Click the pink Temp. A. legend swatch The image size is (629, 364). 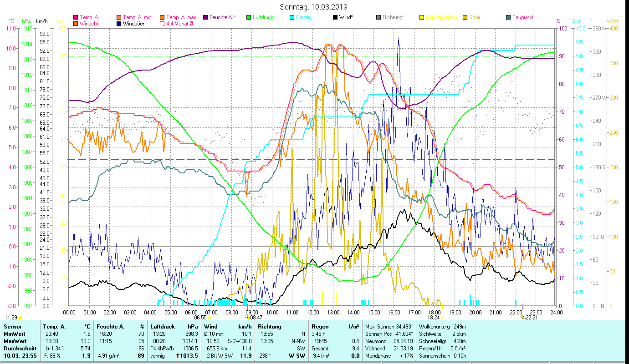click(76, 17)
